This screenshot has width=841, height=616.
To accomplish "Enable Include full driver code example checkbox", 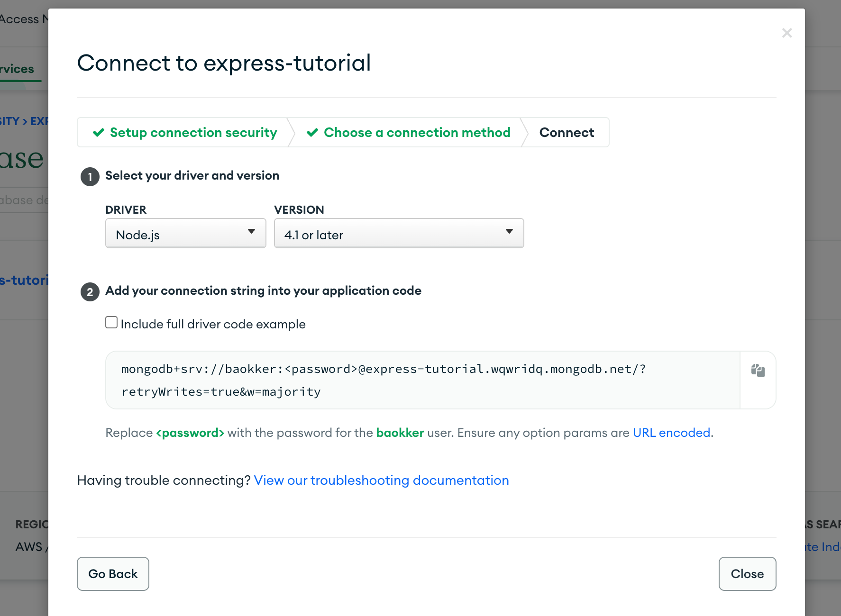I will pyautogui.click(x=111, y=323).
